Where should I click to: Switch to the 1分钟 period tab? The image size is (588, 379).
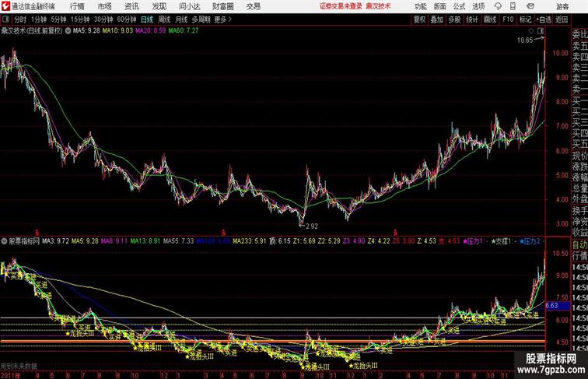tap(39, 19)
